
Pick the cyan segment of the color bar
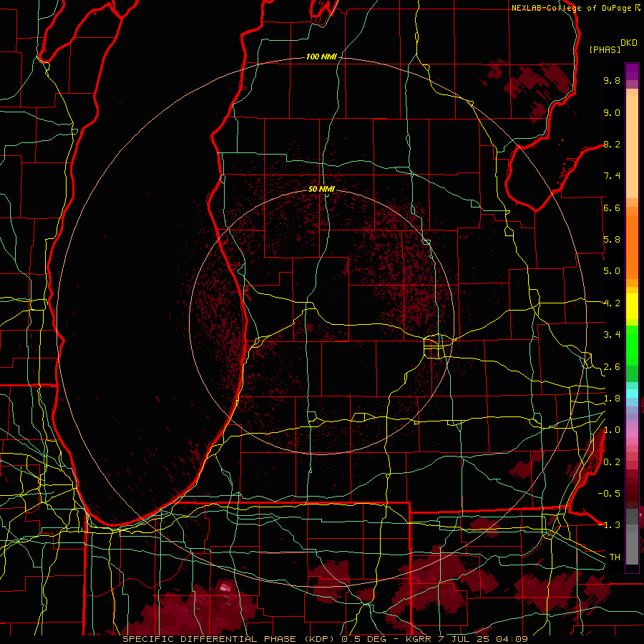click(632, 394)
